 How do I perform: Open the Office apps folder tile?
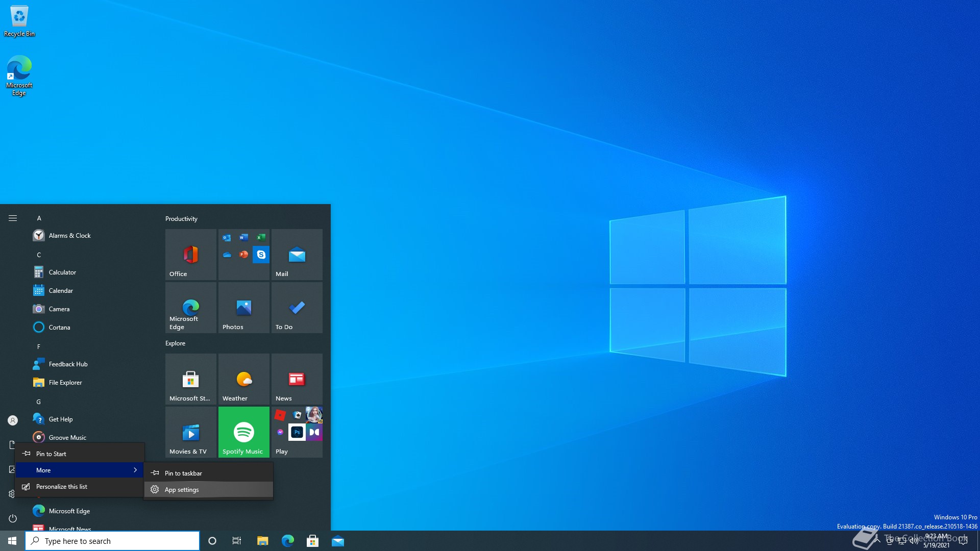(244, 255)
